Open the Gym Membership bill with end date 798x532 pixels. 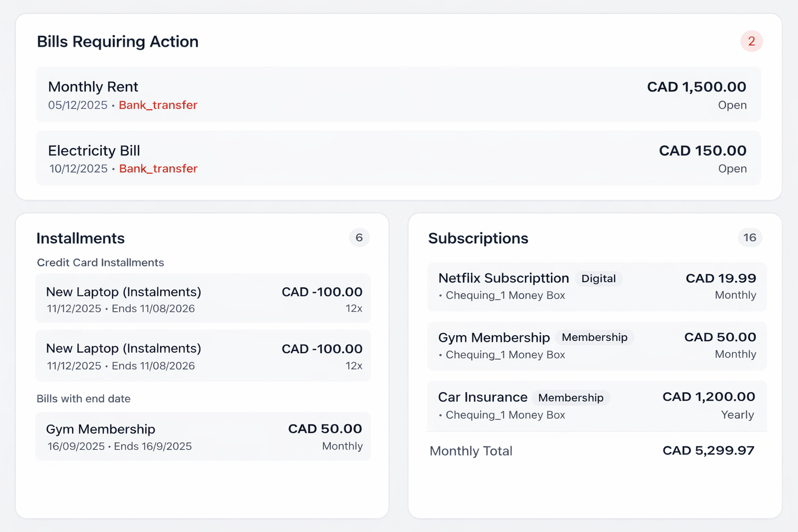[x=203, y=436]
